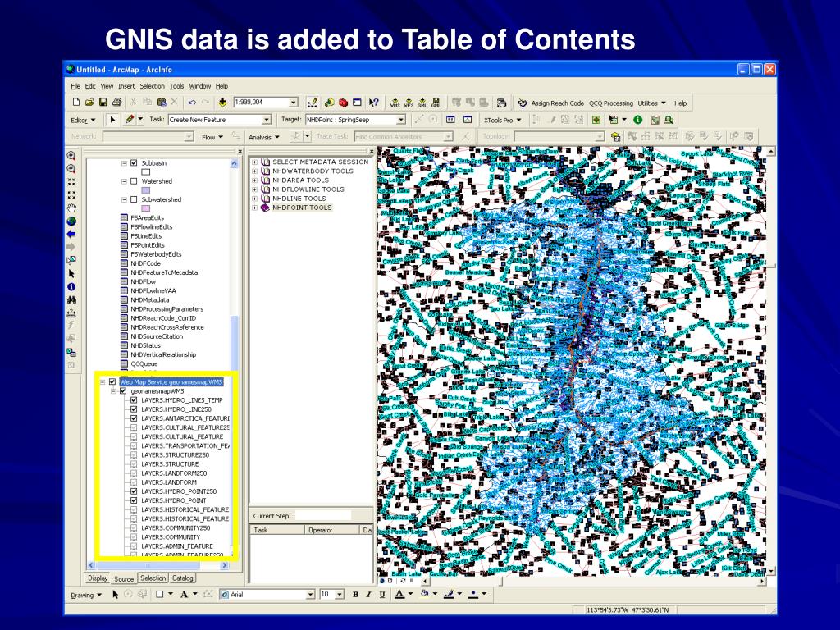The height and width of the screenshot is (630, 840).
Task: Uncheck the Subbasin layer
Action: pyautogui.click(x=134, y=163)
